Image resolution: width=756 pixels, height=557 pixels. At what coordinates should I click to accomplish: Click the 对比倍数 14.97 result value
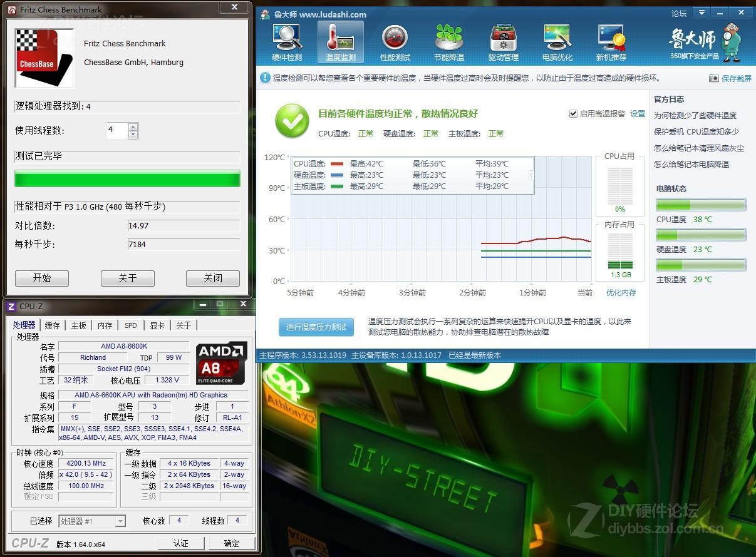pyautogui.click(x=184, y=225)
